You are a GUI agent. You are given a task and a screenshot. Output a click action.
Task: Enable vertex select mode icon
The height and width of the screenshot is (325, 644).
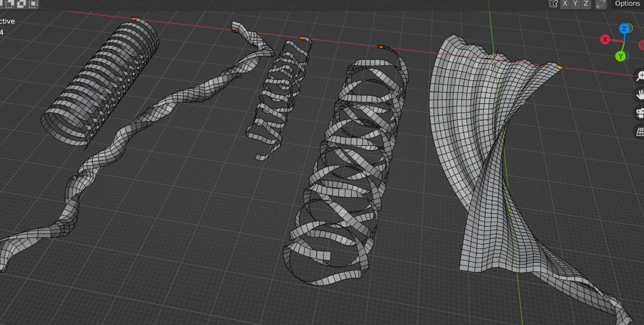click(10, 4)
